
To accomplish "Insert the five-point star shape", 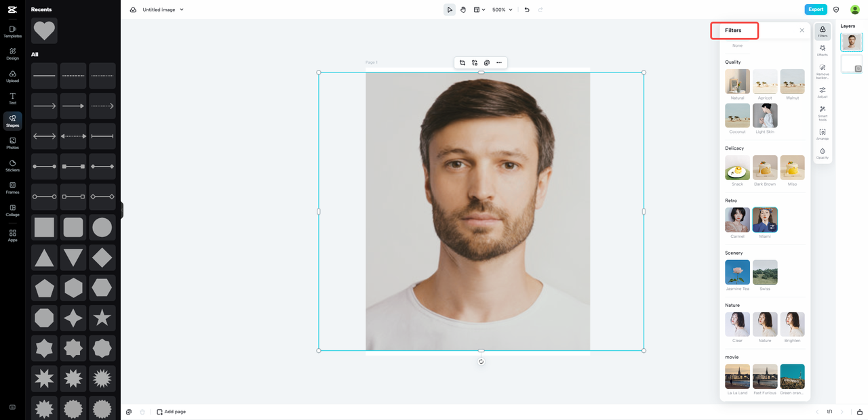I will (102, 318).
